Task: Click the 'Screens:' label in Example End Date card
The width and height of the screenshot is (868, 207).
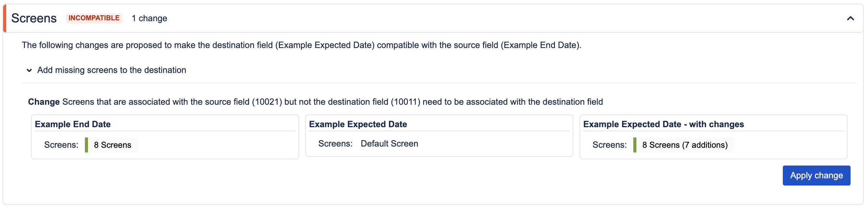Action: pos(61,145)
